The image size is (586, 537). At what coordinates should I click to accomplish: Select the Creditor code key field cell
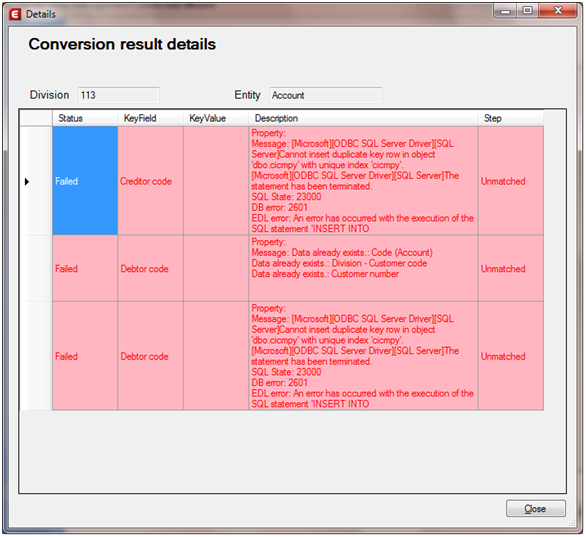(150, 181)
